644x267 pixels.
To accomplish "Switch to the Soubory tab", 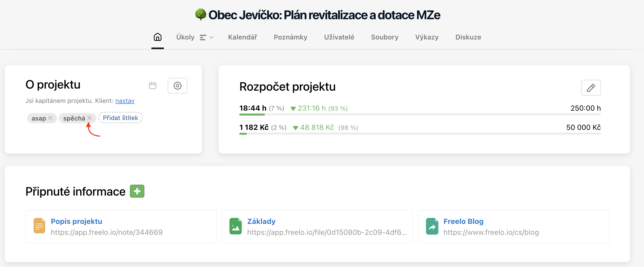I will coord(385,37).
